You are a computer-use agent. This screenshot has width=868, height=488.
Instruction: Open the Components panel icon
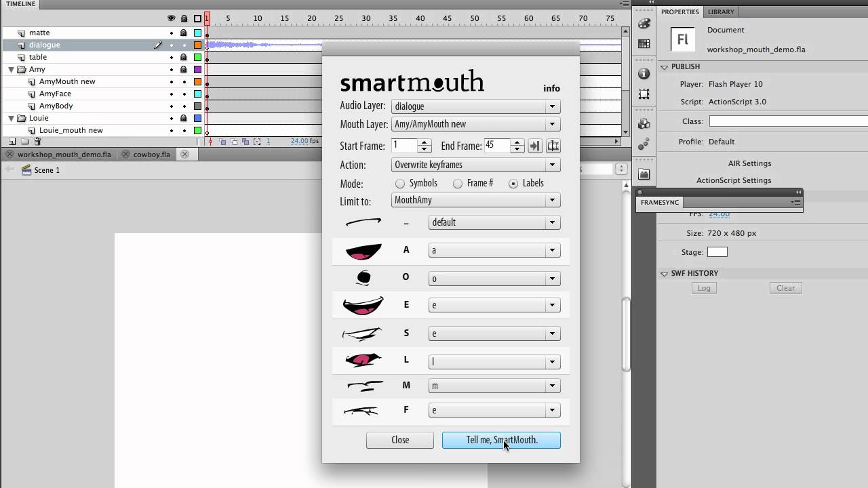pyautogui.click(x=644, y=124)
